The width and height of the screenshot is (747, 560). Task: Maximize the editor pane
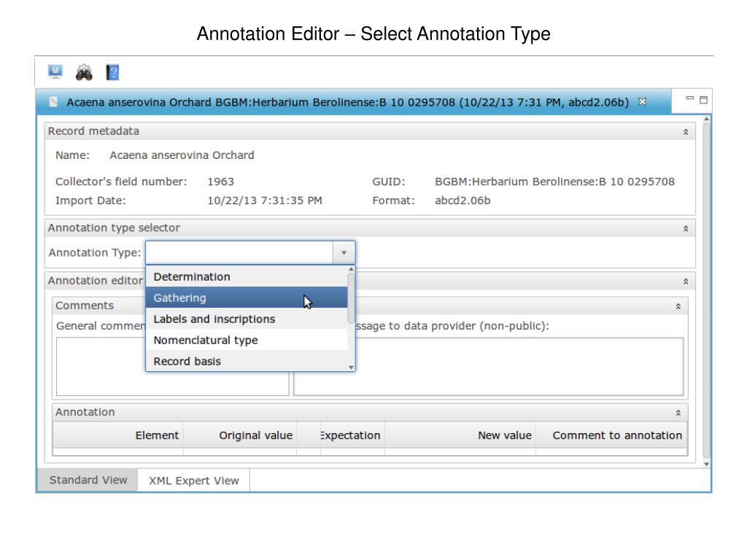[x=703, y=99]
